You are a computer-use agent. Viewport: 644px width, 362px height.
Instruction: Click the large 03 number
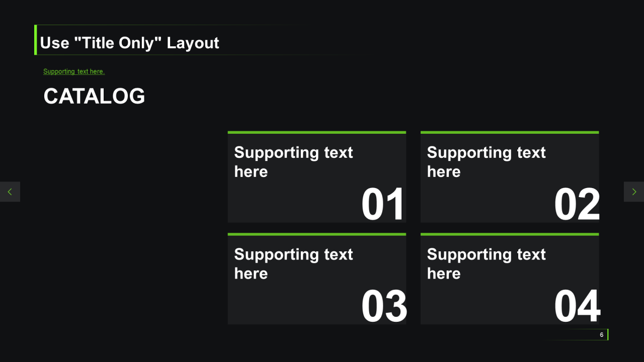(x=384, y=306)
